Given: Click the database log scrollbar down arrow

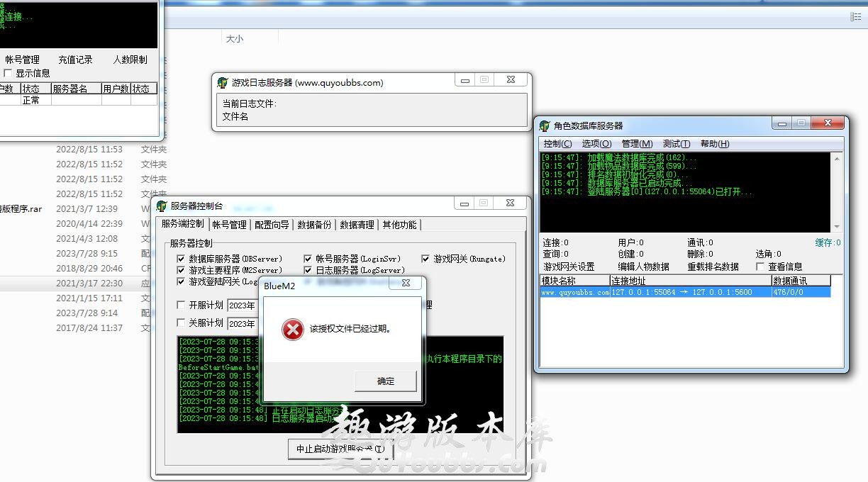Looking at the screenshot, I should click(837, 227).
